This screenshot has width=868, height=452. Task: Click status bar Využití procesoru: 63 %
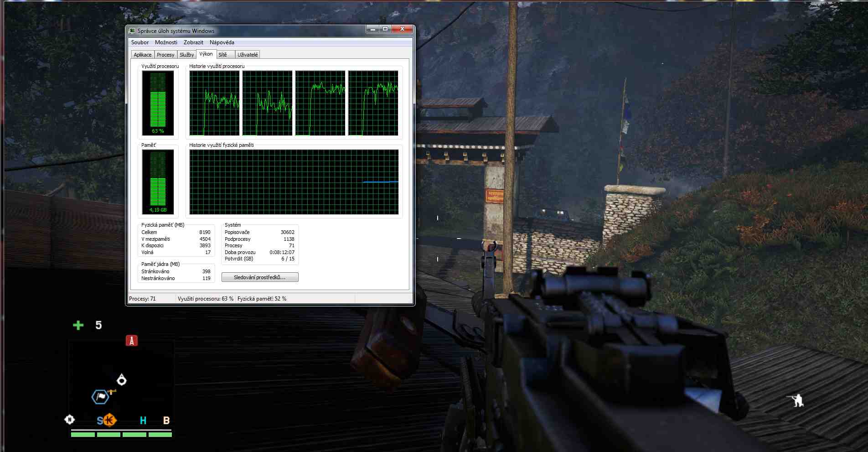coord(205,299)
